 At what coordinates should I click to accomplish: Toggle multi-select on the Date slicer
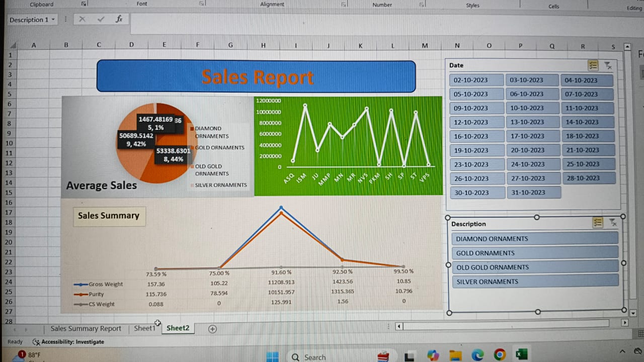(x=593, y=65)
